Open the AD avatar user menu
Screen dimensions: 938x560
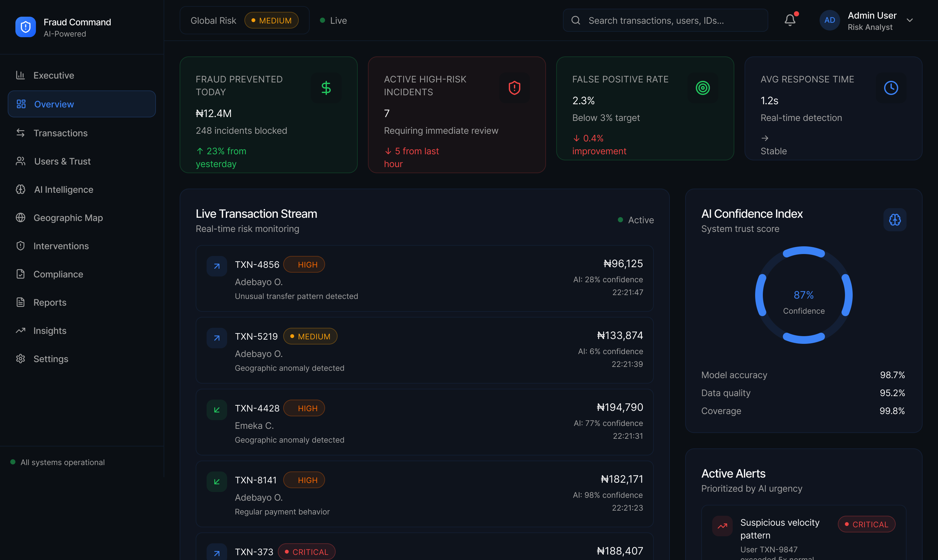829,21
